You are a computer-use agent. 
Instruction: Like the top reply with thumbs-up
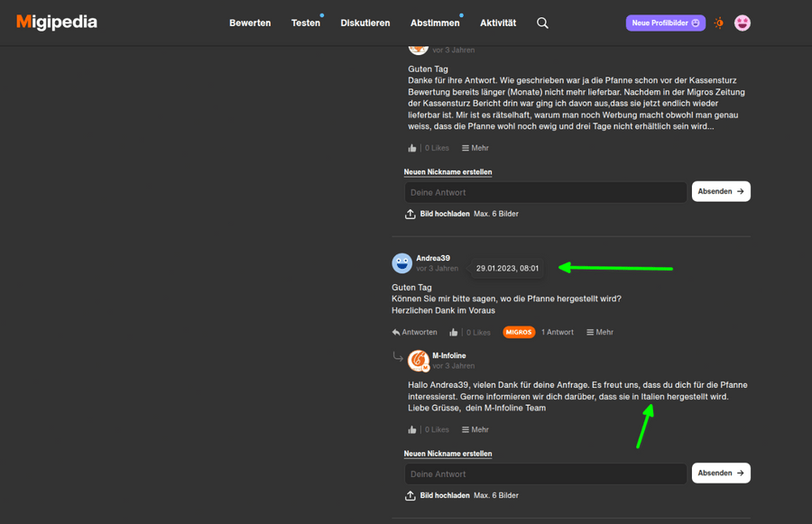click(412, 148)
